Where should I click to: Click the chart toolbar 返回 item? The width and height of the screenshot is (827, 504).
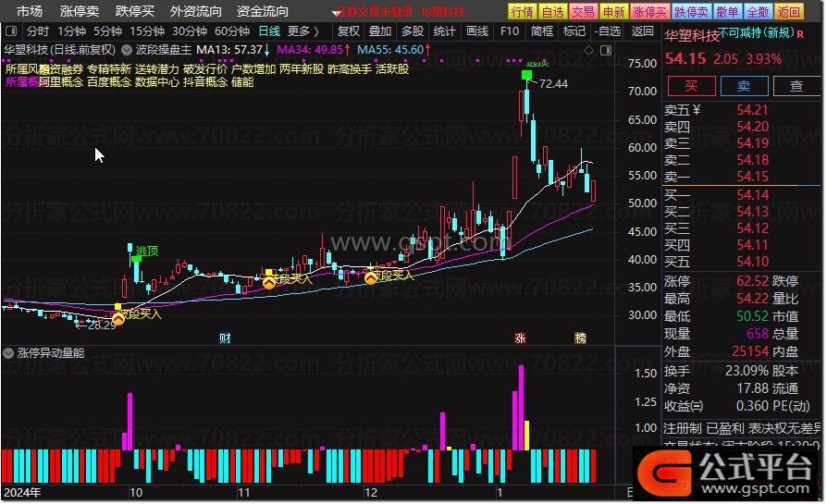642,31
